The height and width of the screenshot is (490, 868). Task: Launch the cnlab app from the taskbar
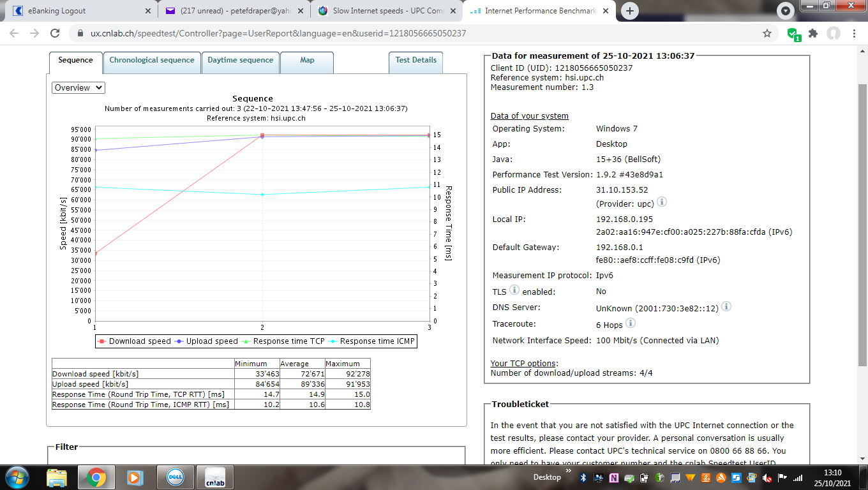click(215, 477)
